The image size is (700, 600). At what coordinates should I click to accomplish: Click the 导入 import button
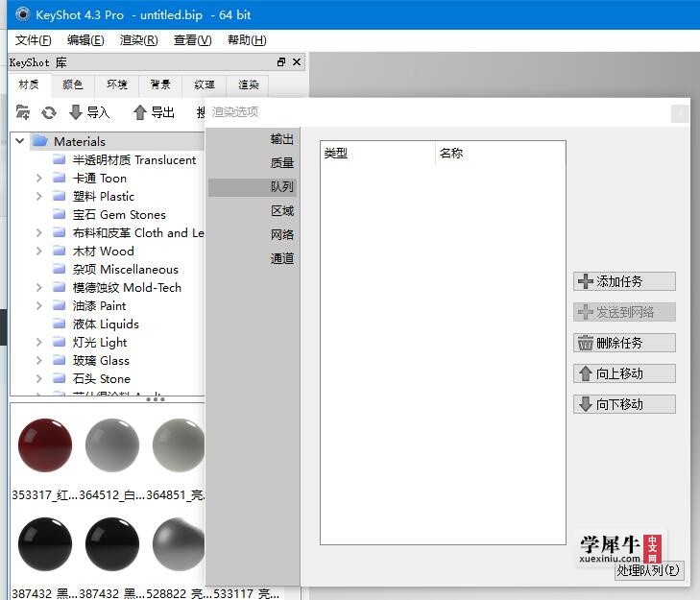coord(89,112)
